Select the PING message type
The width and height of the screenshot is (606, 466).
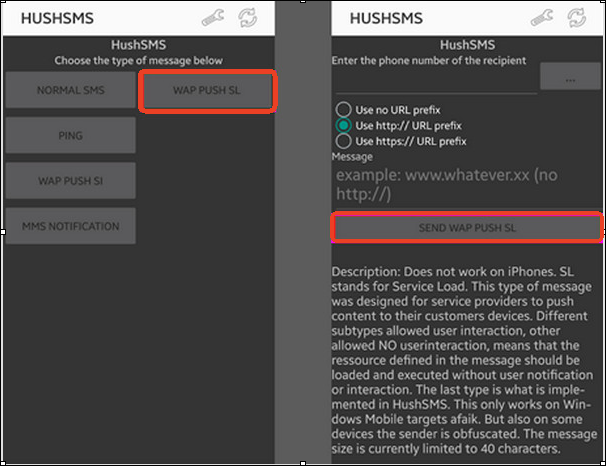(x=71, y=136)
